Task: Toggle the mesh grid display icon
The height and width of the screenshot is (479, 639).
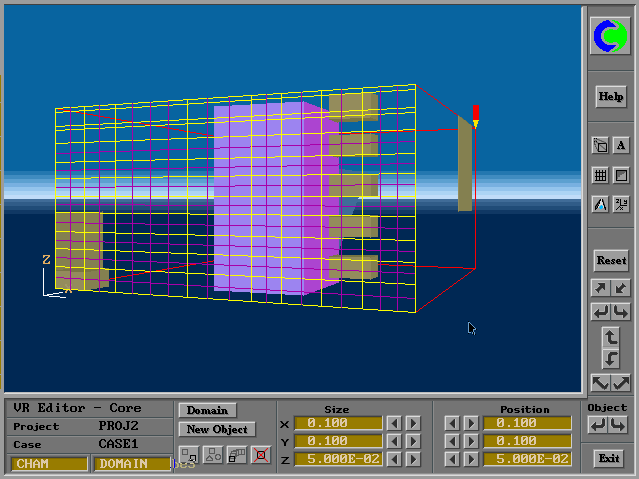Action: point(600,175)
